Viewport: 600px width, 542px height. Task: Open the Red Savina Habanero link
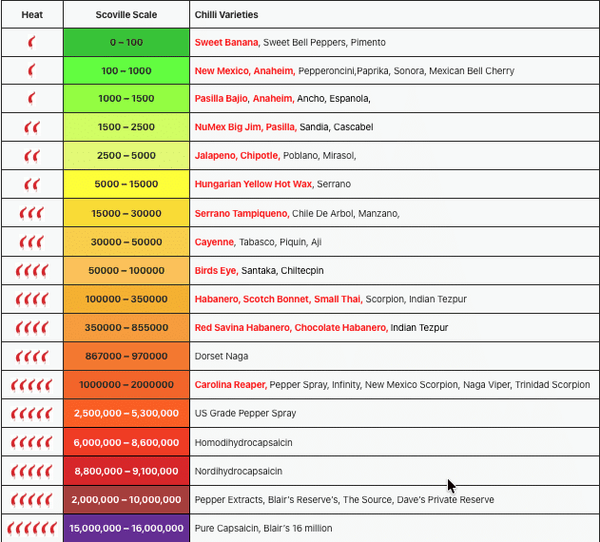pyautogui.click(x=243, y=328)
